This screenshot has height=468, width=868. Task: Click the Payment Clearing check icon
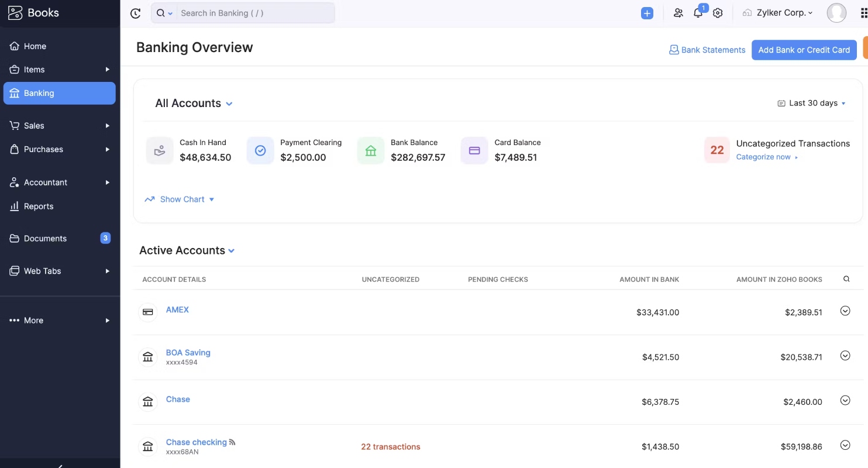(260, 150)
